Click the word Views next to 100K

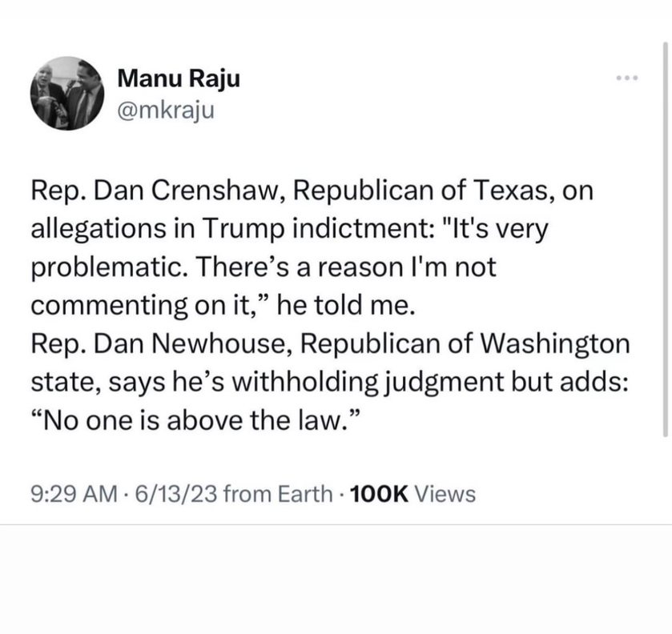[445, 493]
